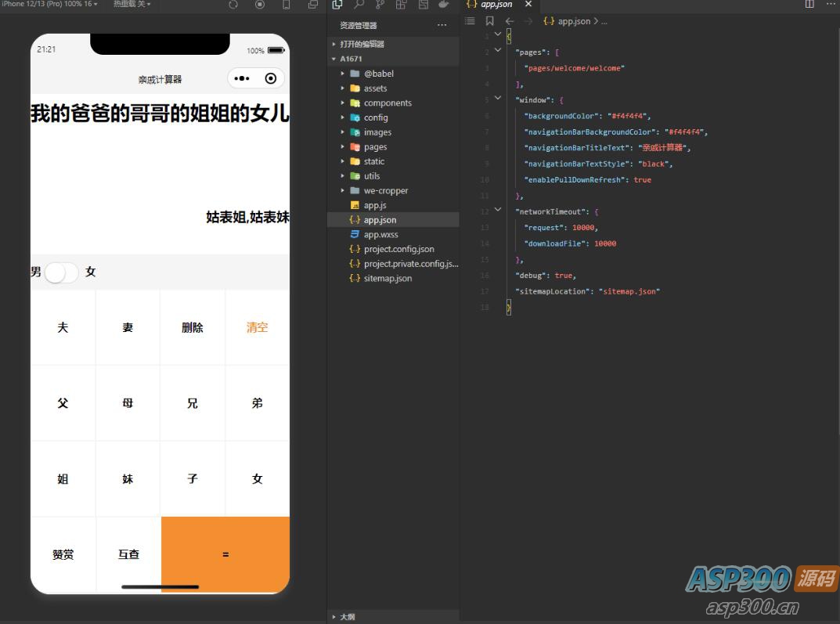
Task: Select the Explorer (资源管理器) icon in the sidebar
Action: click(x=337, y=5)
